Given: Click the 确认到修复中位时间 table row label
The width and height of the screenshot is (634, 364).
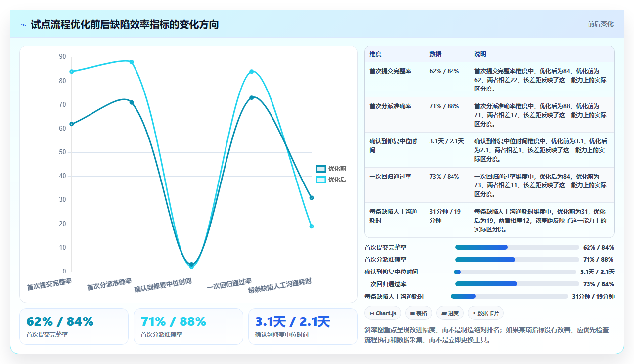Looking at the screenshot, I should click(x=393, y=146).
